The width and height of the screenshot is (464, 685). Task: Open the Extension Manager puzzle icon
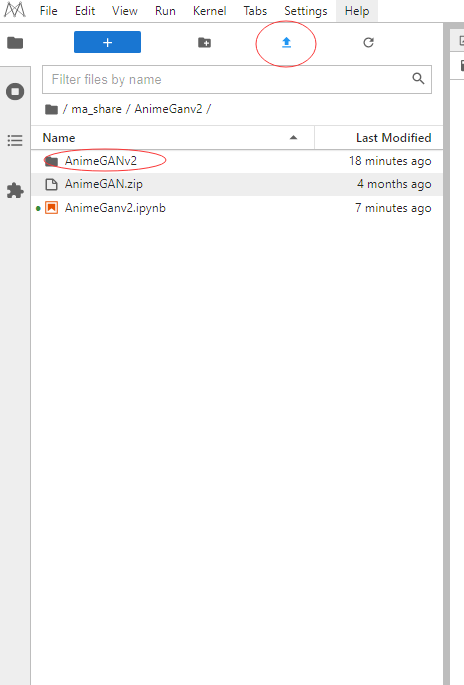[x=15, y=190]
